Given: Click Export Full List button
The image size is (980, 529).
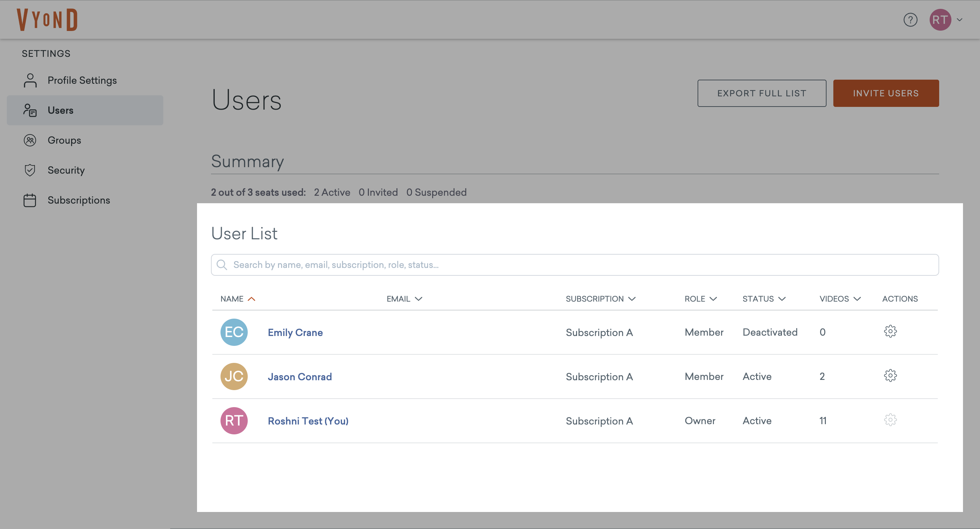Looking at the screenshot, I should tap(761, 93).
